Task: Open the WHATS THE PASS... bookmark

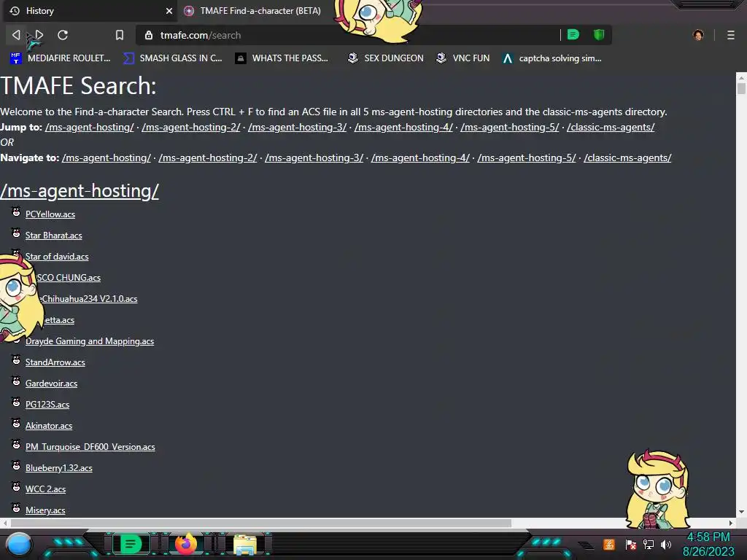Action: (282, 58)
